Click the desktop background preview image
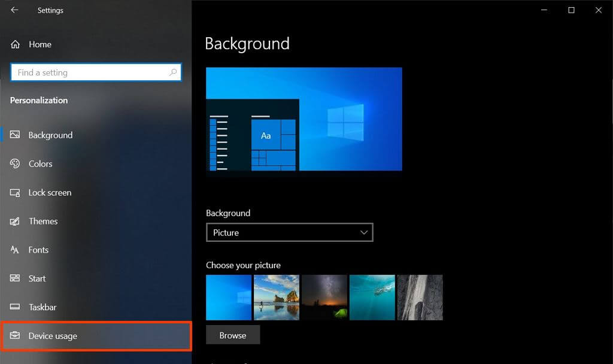Image resolution: width=613 pixels, height=364 pixels. point(304,119)
